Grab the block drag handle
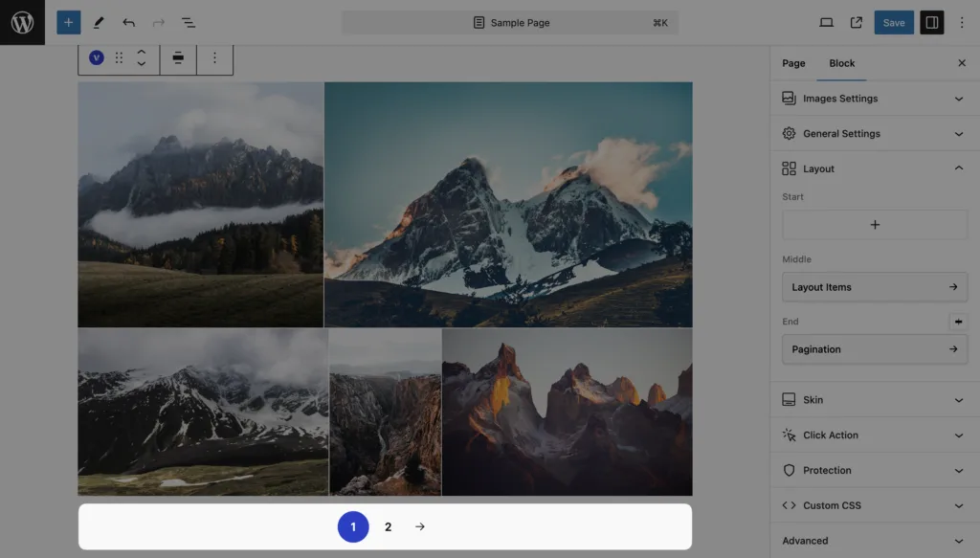 tap(119, 57)
